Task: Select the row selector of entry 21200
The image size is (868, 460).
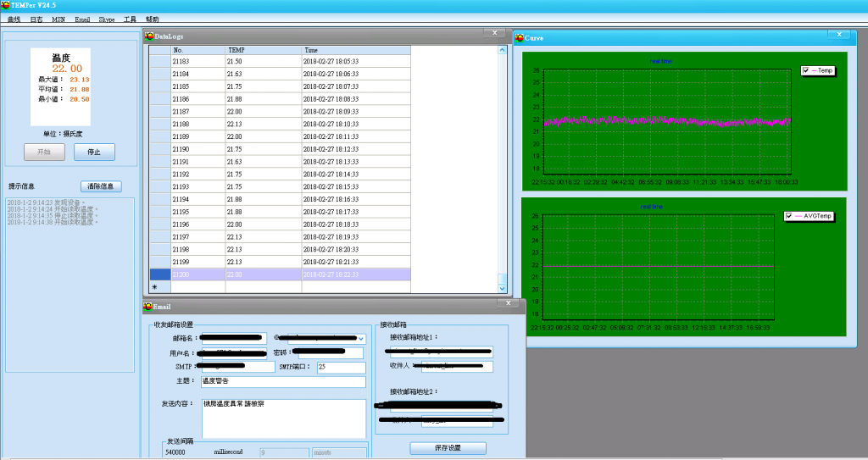Action: [160, 274]
